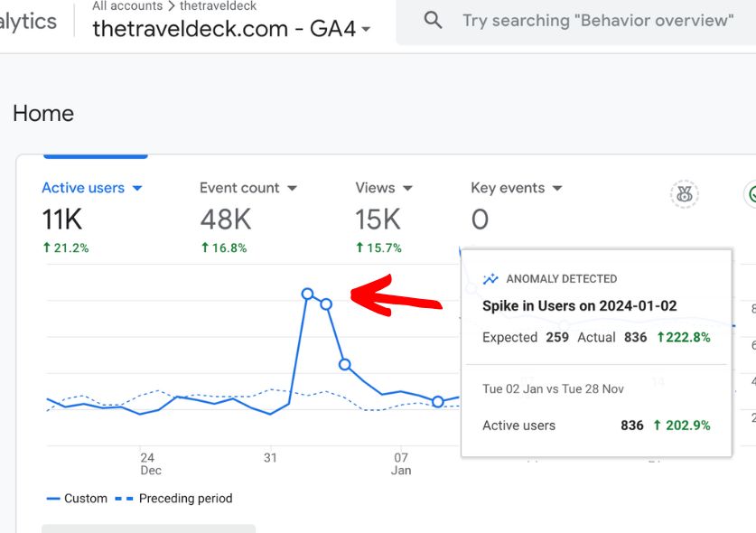Open the All accounts breadcrumb link
The image size is (756, 533).
127,6
